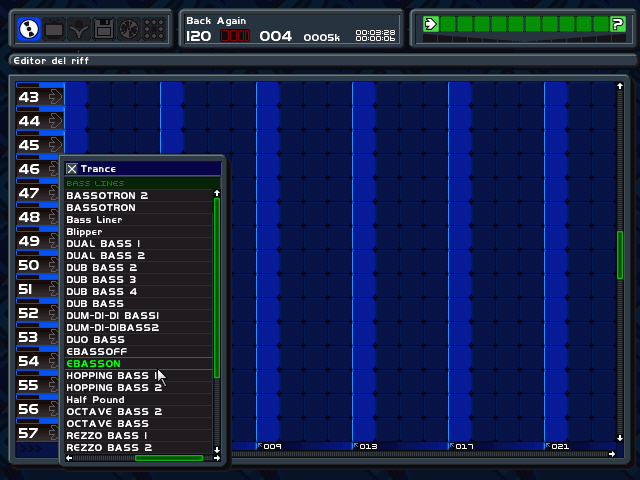This screenshot has width=640, height=480.
Task: Select highlighted EBASSON sample
Action: pos(138,364)
